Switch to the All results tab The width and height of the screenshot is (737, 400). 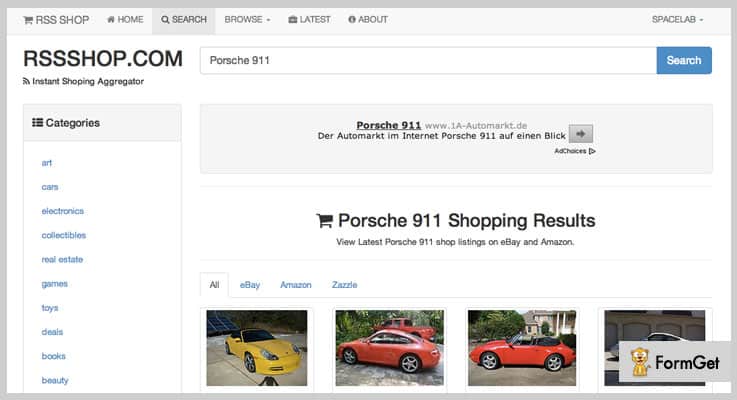click(x=214, y=285)
